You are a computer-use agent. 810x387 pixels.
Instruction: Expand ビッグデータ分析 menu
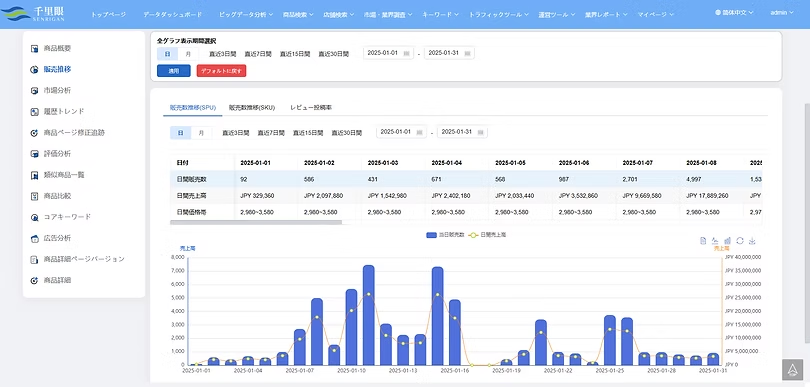click(246, 14)
